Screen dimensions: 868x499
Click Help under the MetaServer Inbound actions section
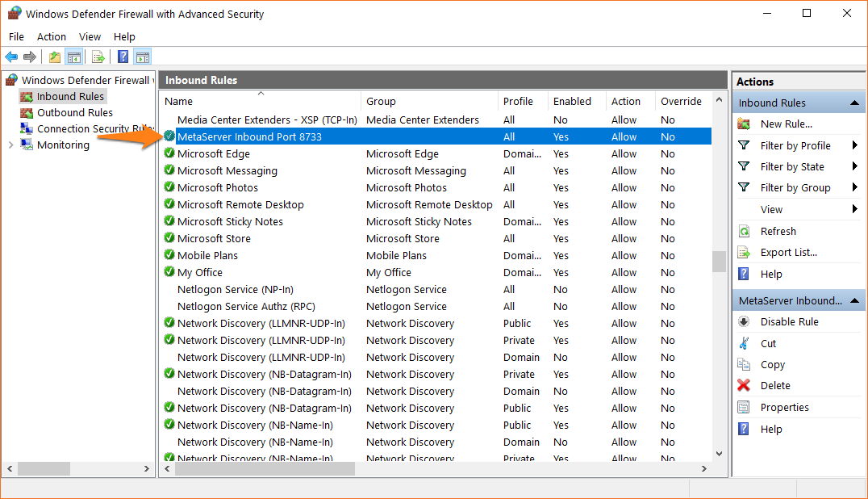(771, 430)
